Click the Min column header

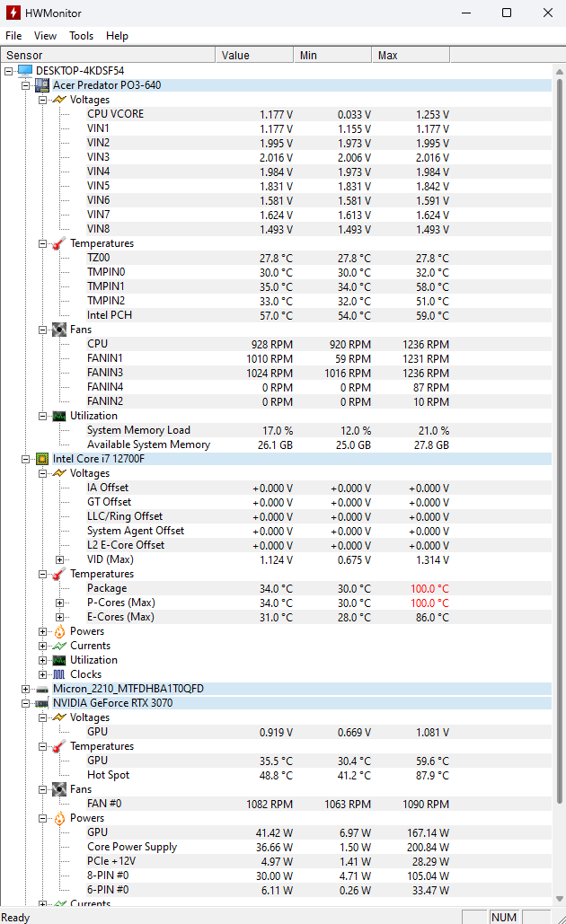332,56
